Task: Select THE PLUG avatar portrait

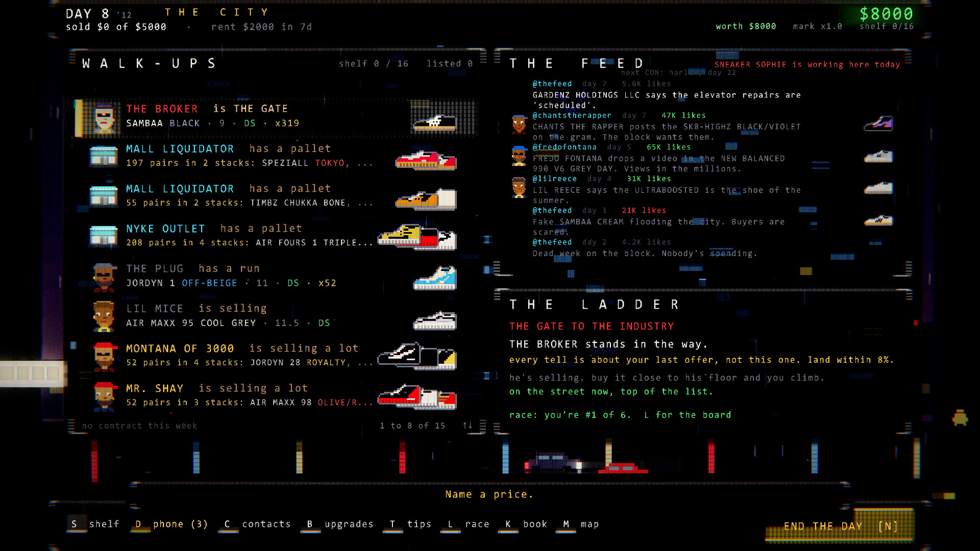Action: pyautogui.click(x=104, y=278)
